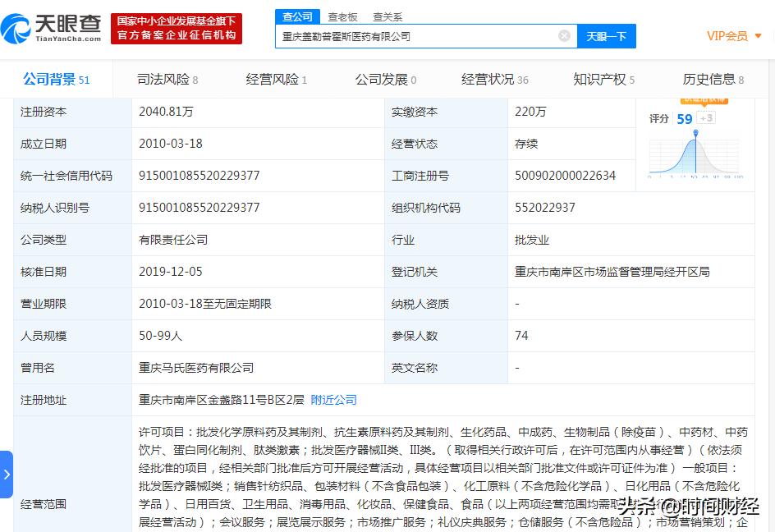Expand the blue arrow panel on left edge
775x532 pixels.
click(7, 475)
